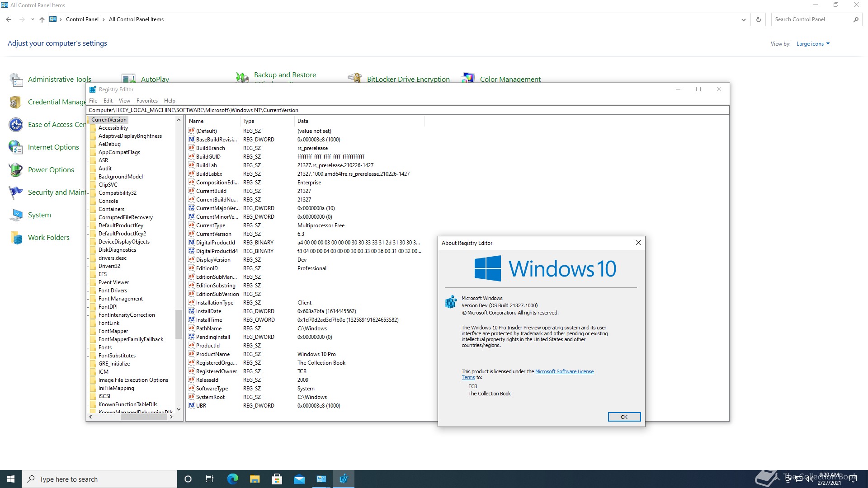
Task: Switch to Control Panel taskbar icon
Action: pos(321,479)
